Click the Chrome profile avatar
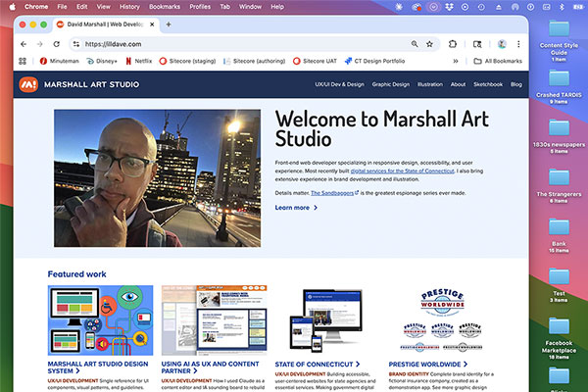Viewport: 588px width, 392px height. [x=501, y=44]
